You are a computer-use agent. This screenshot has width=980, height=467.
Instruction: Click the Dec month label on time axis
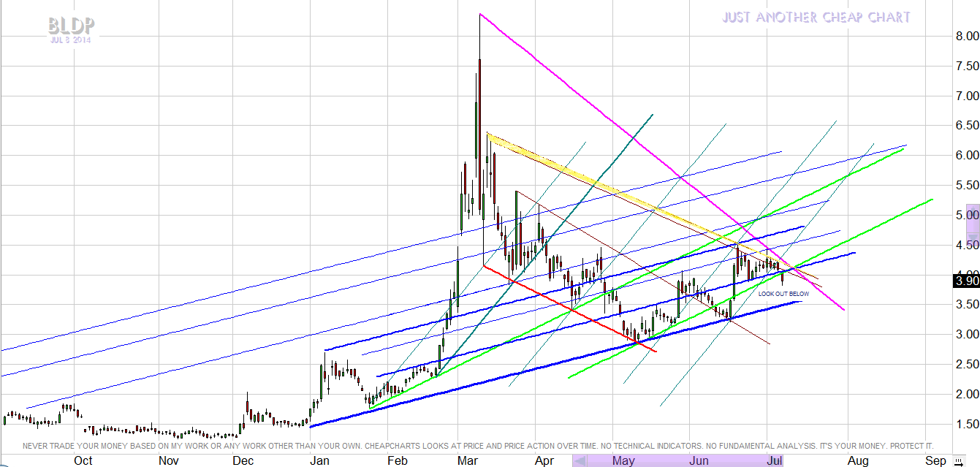[x=243, y=460]
